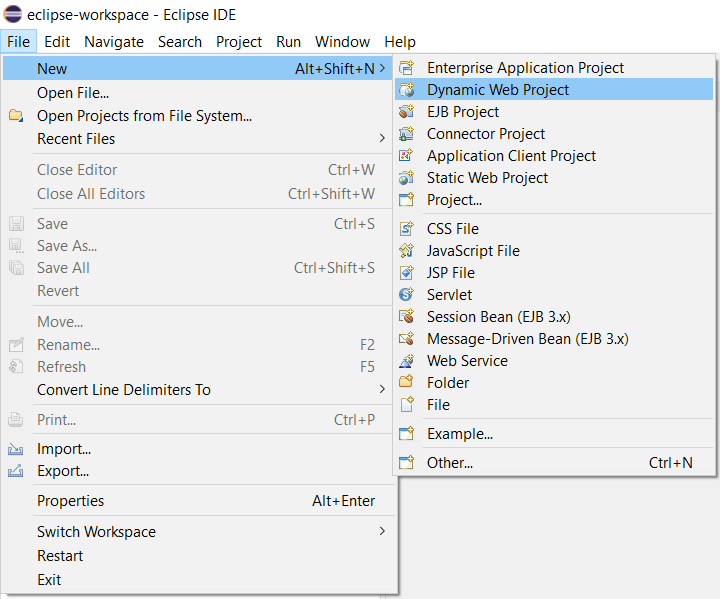Expand the Recent Files submenu arrow
Image resolution: width=720 pixels, height=599 pixels.
pos(382,138)
